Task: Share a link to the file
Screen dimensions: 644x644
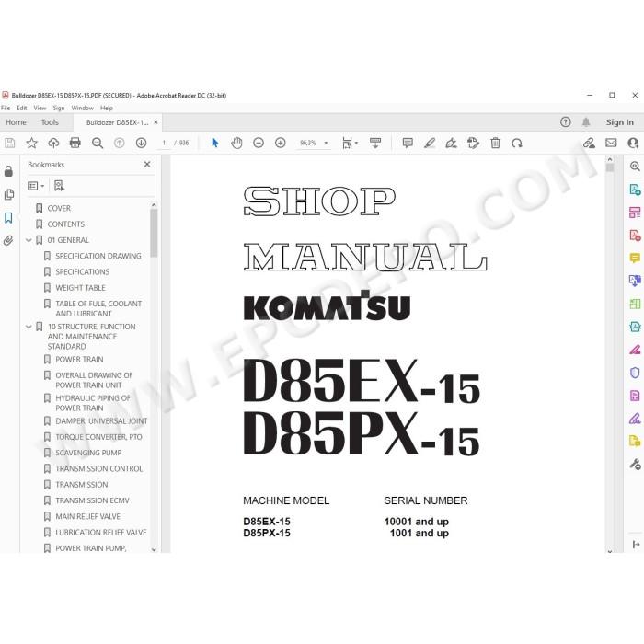Action: click(x=589, y=143)
